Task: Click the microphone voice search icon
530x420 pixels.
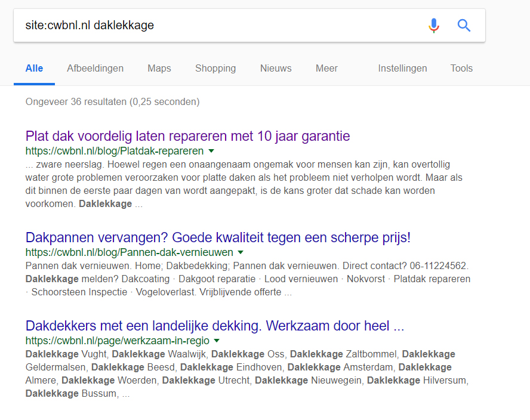Action: 434,25
